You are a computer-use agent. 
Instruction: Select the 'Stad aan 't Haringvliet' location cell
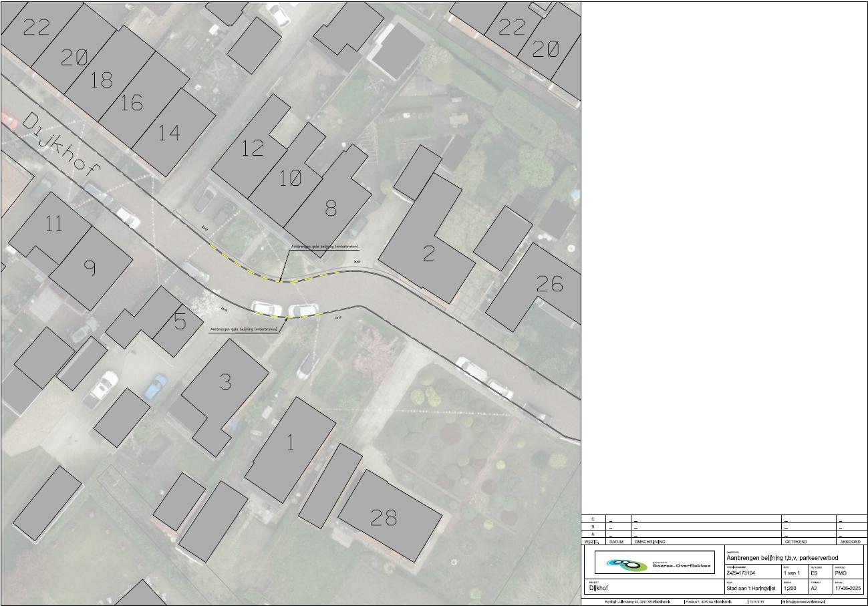click(x=750, y=589)
